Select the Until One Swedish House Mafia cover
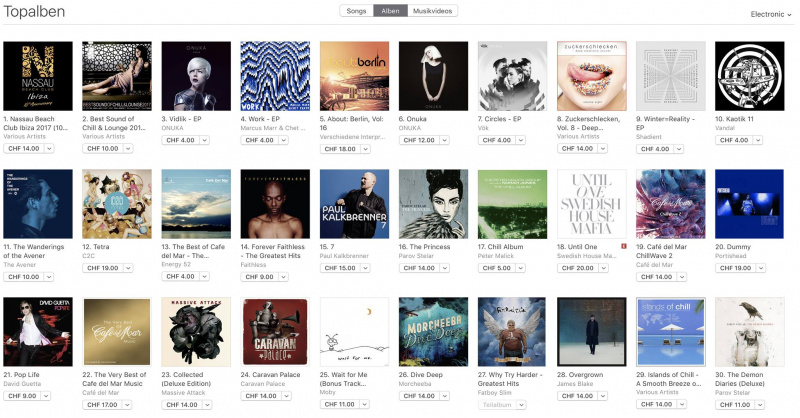This screenshot has width=800, height=418. pos(591,204)
